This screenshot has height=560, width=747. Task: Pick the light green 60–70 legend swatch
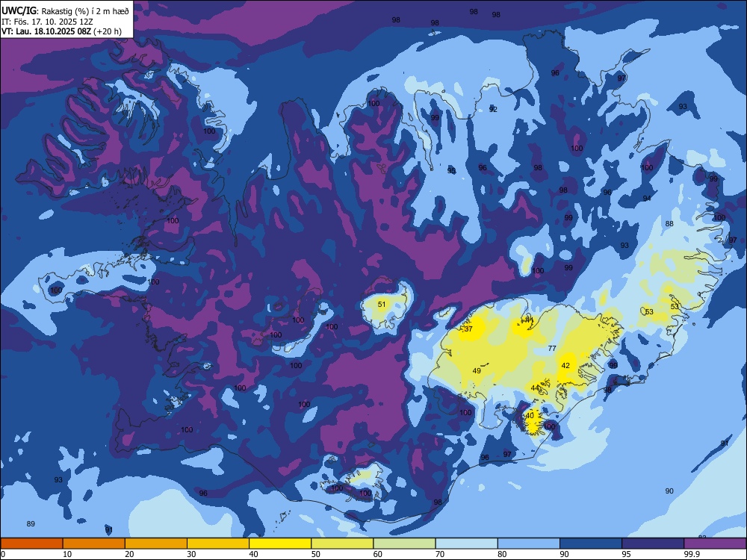[404, 544]
